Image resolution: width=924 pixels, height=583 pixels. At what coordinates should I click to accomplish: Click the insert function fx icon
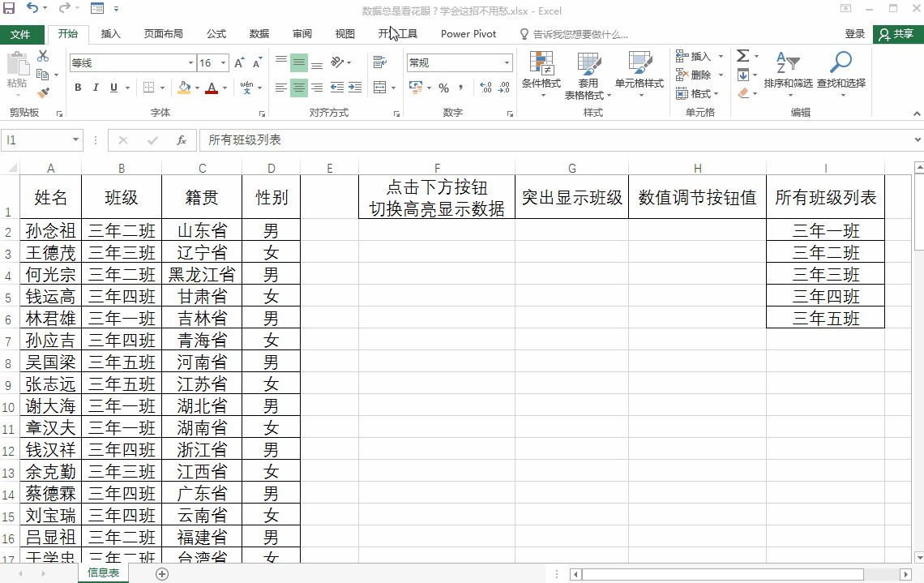(x=182, y=140)
